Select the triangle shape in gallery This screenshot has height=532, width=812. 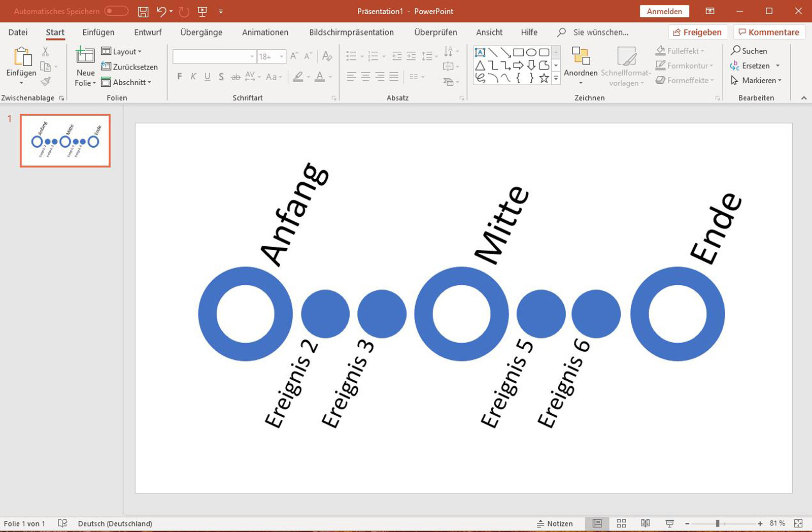[x=480, y=65]
